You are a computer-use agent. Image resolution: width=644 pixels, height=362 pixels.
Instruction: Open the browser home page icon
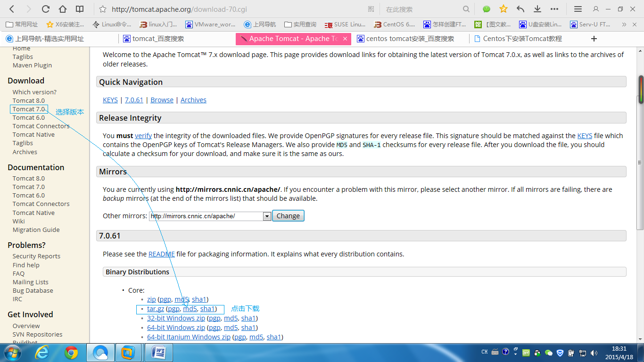63,9
